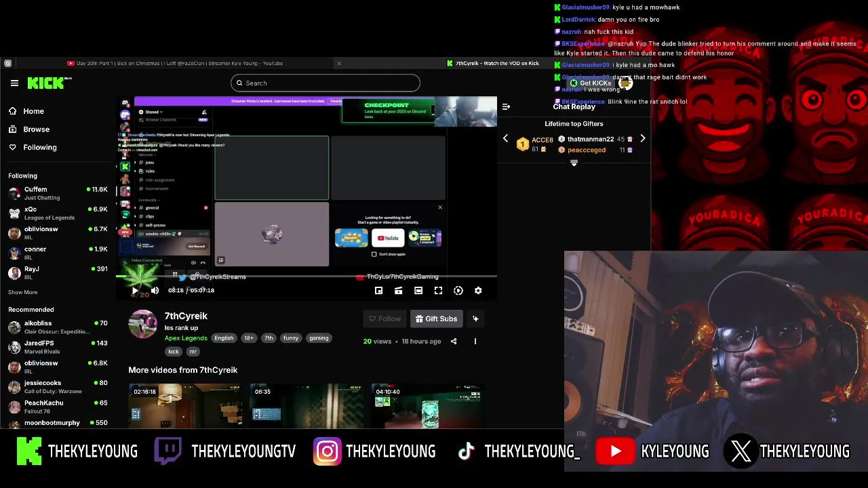Image resolution: width=868 pixels, height=488 pixels.
Task: Expand the gifters leaderboard
Action: pyautogui.click(x=574, y=163)
